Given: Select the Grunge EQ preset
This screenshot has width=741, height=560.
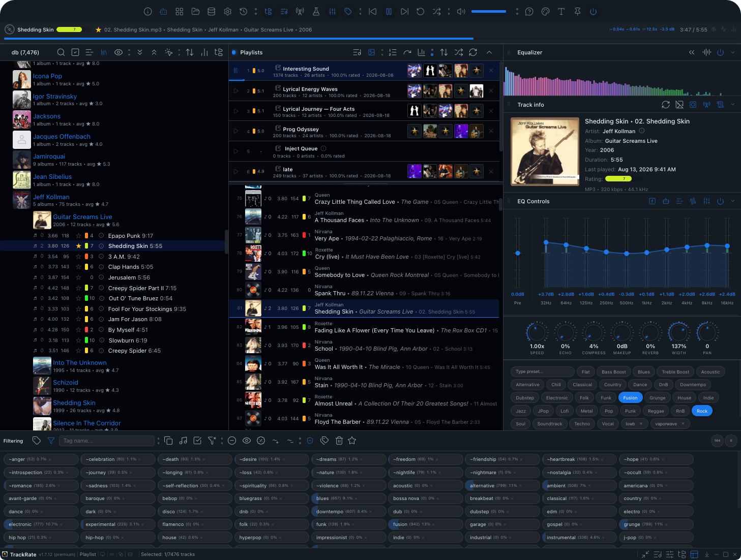Looking at the screenshot, I should click(x=657, y=398).
